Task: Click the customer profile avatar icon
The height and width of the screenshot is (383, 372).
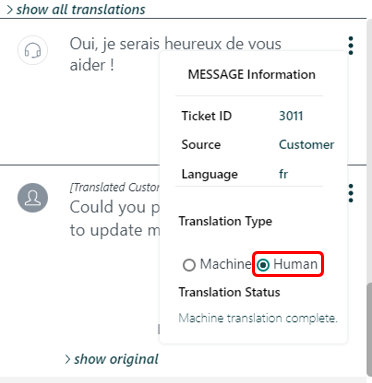Action: point(33,198)
